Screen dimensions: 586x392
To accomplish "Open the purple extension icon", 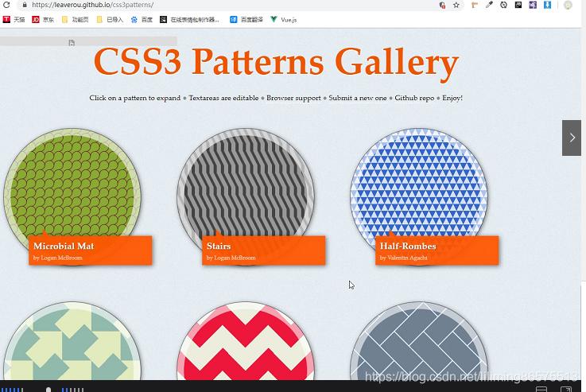I will pyautogui.click(x=533, y=5).
